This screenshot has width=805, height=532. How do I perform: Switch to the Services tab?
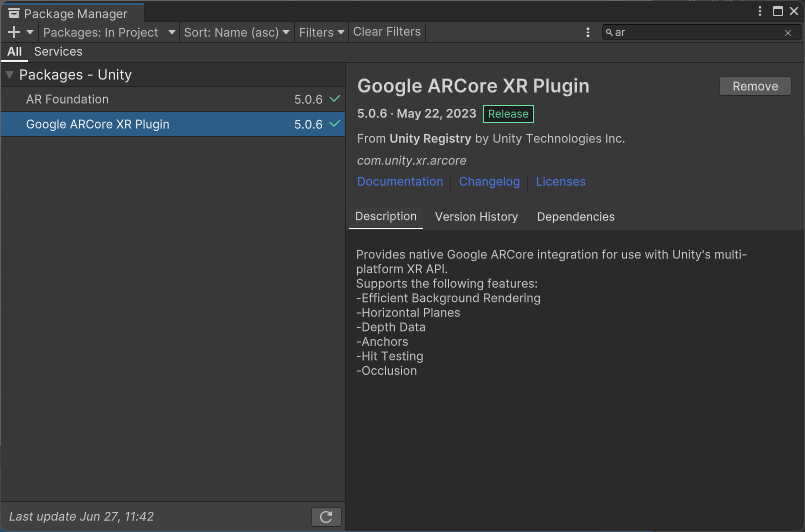tap(58, 52)
